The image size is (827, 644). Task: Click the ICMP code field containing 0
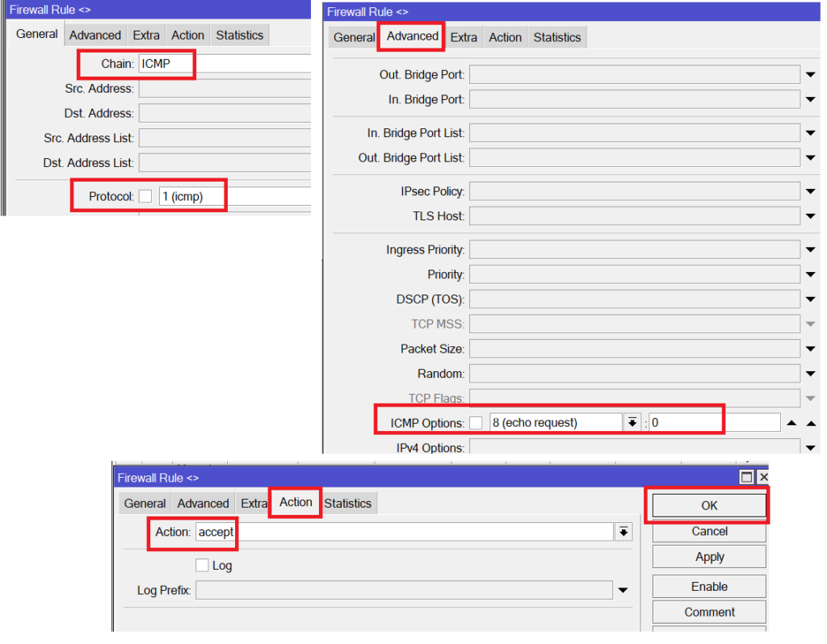(x=715, y=423)
